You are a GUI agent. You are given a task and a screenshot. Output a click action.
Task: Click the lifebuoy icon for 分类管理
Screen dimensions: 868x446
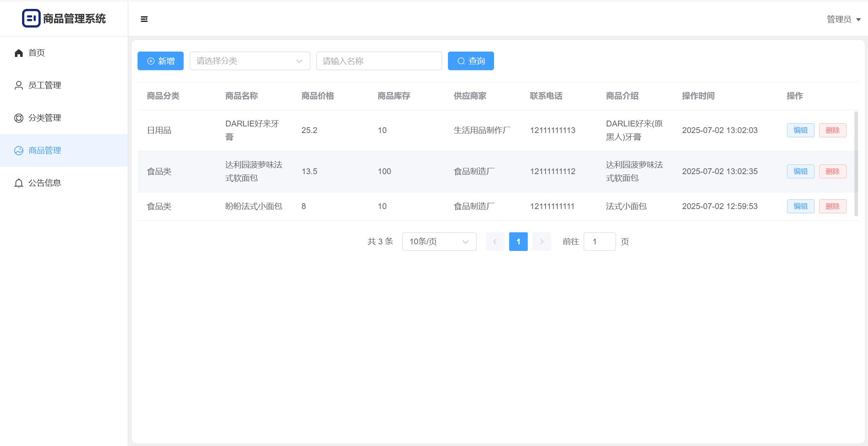[x=19, y=118]
